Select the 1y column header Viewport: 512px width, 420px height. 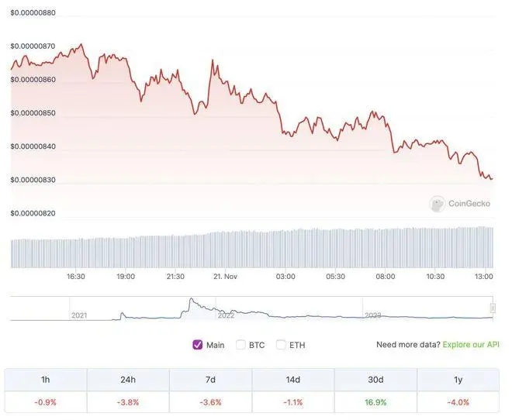tap(458, 380)
